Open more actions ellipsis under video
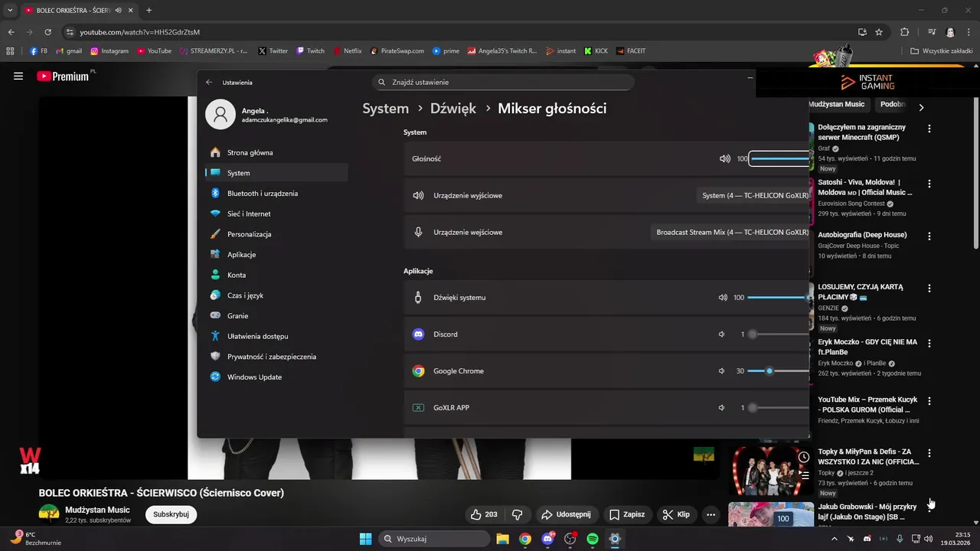 [710, 514]
